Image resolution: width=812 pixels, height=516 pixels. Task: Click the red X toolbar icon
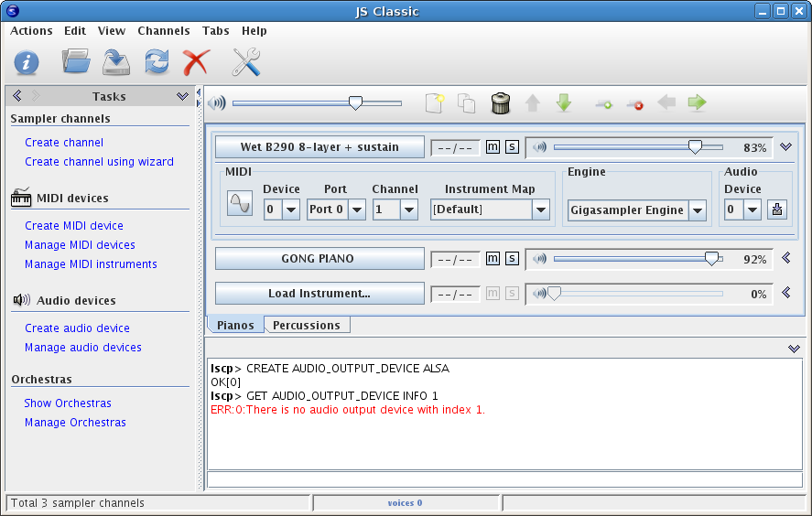tap(196, 62)
